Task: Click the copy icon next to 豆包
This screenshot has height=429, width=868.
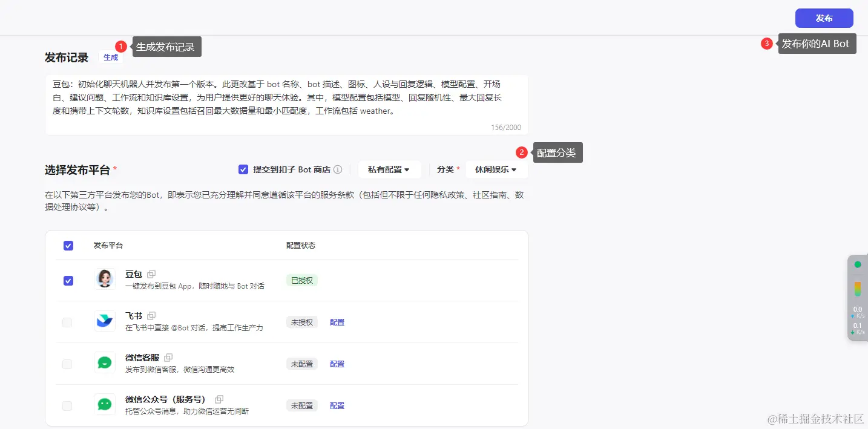Action: pyautogui.click(x=151, y=274)
